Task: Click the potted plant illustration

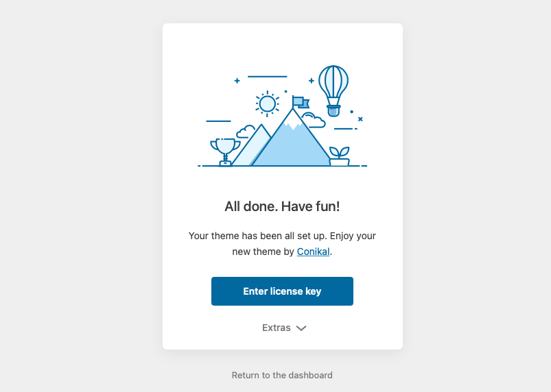Action: [339, 156]
